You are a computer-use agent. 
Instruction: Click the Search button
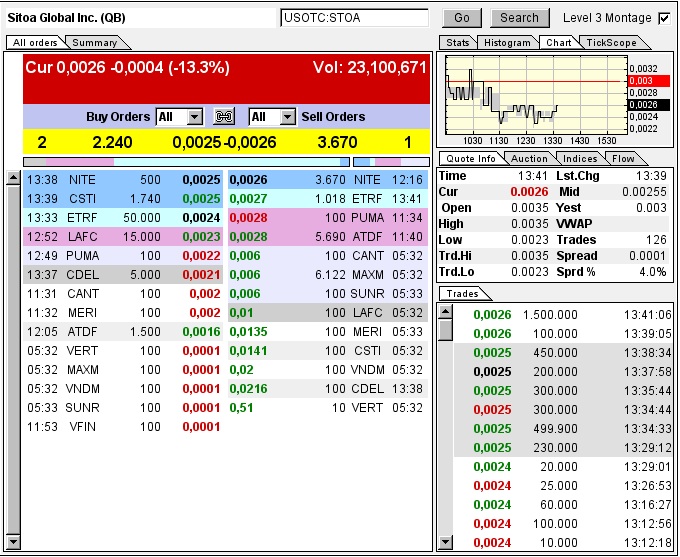point(520,18)
